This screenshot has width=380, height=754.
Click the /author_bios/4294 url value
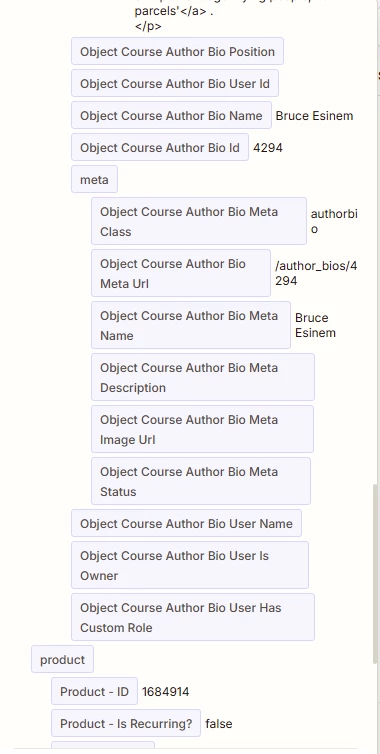coord(316,273)
